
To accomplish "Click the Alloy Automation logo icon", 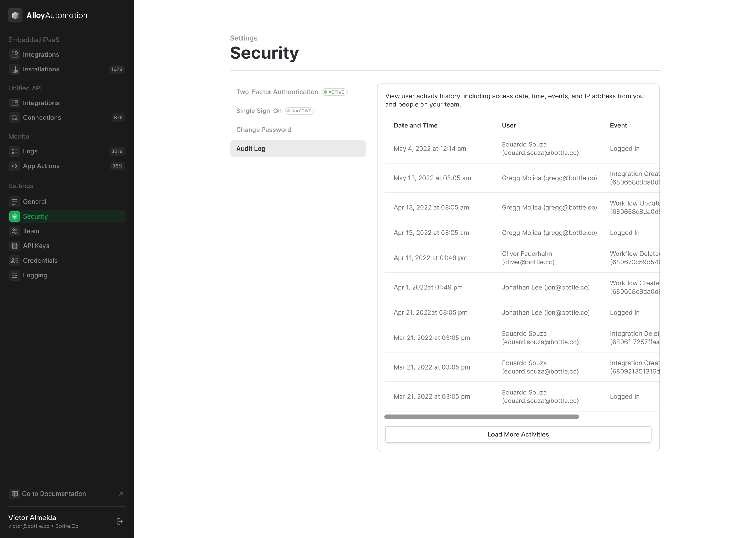I will click(15, 15).
